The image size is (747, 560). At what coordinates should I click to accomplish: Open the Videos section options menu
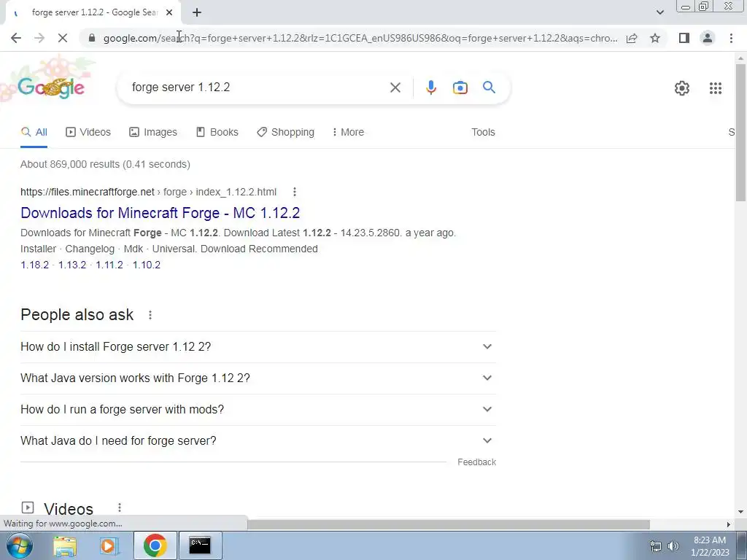pos(120,507)
